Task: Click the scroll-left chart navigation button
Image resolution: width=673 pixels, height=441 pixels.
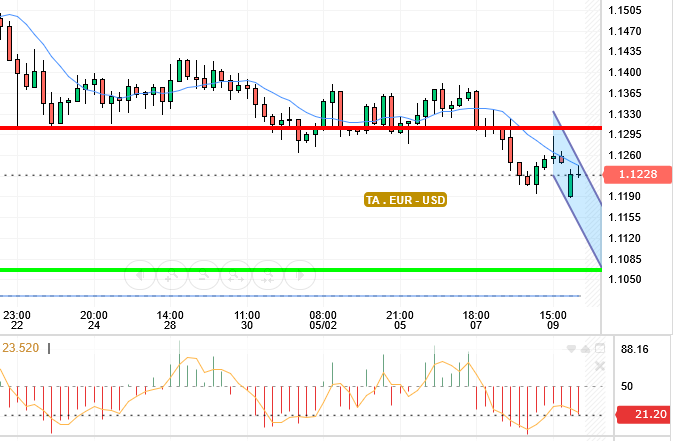Action: coord(140,275)
